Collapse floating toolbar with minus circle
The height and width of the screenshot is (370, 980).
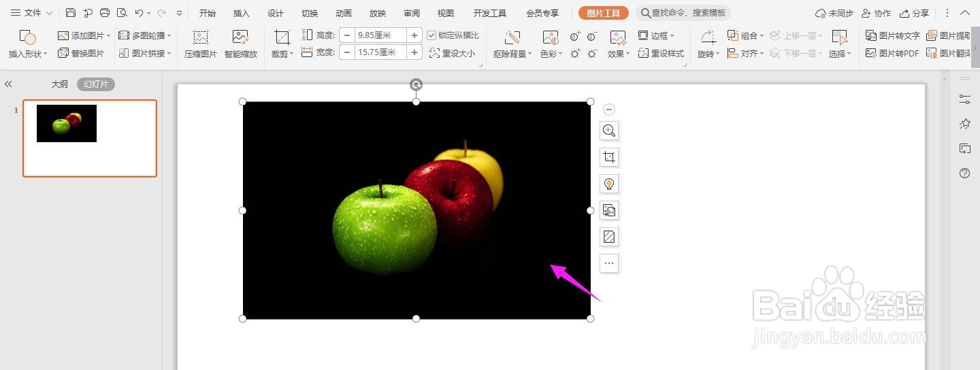(x=609, y=110)
